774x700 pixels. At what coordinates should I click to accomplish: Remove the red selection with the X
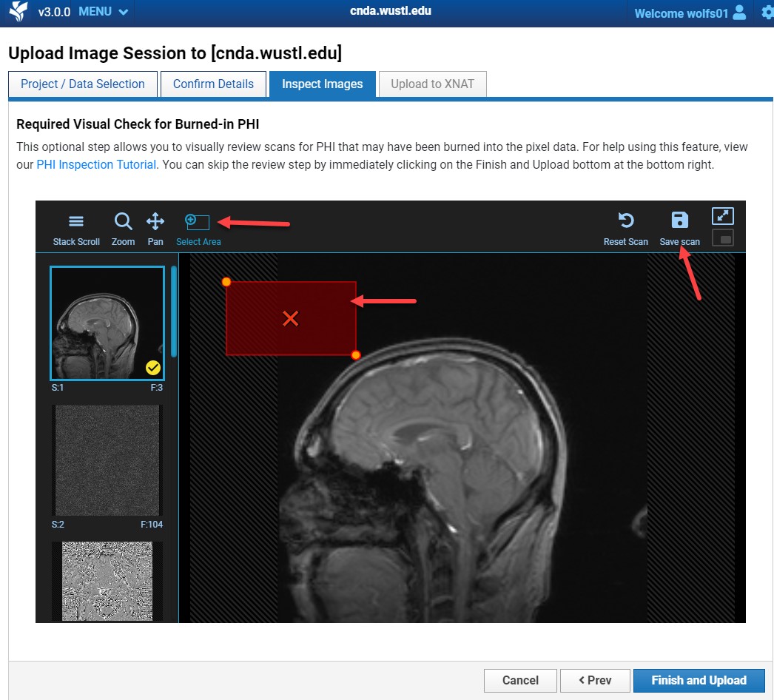(x=291, y=319)
